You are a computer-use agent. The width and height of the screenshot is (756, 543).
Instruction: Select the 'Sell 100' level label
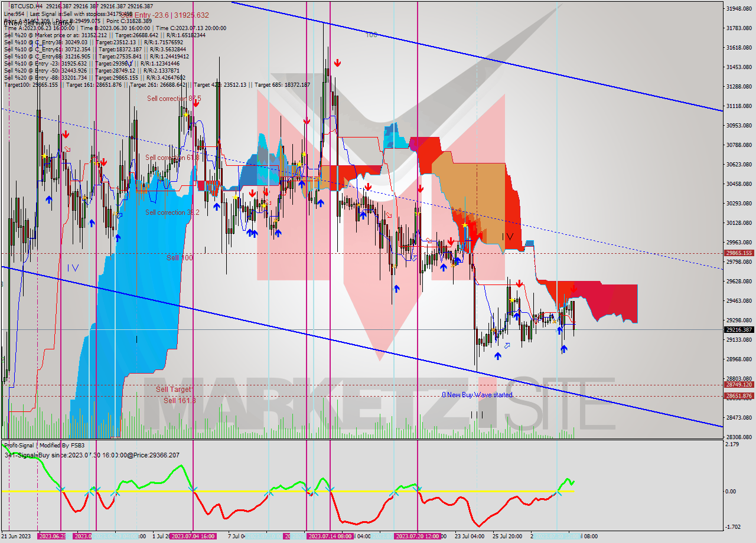180,258
